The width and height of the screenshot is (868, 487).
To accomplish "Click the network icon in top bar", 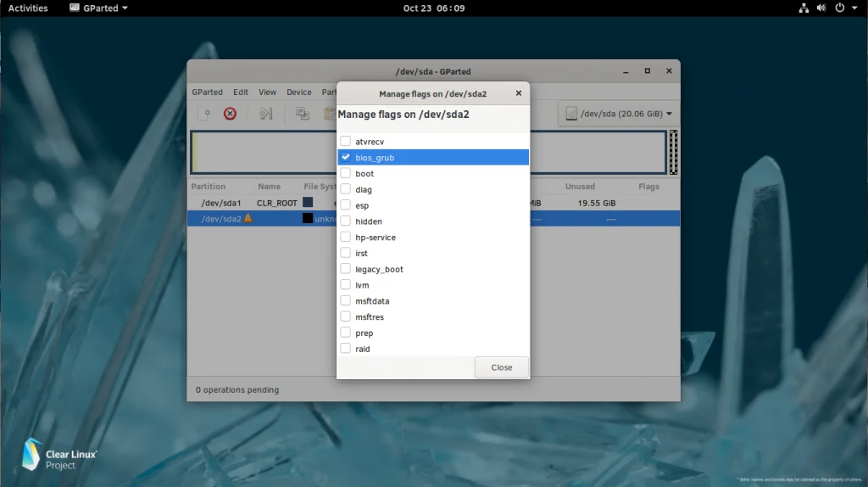I will coord(804,8).
